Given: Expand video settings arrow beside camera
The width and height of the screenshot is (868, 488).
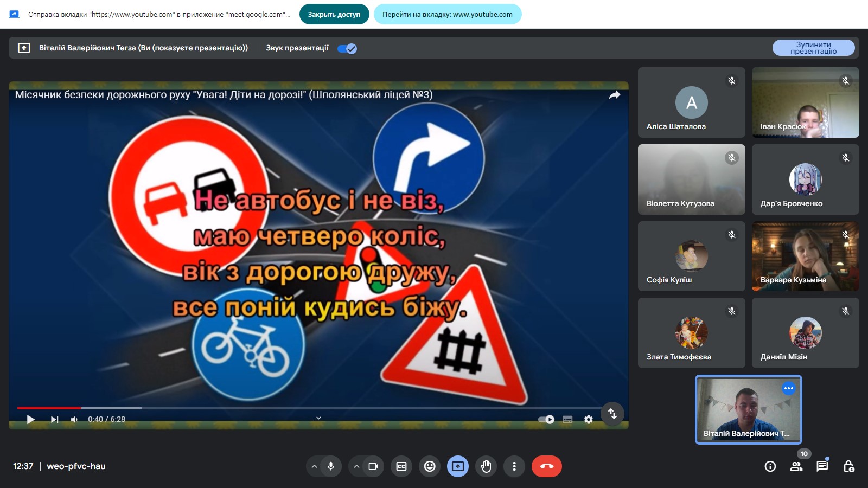Looking at the screenshot, I should tap(356, 466).
